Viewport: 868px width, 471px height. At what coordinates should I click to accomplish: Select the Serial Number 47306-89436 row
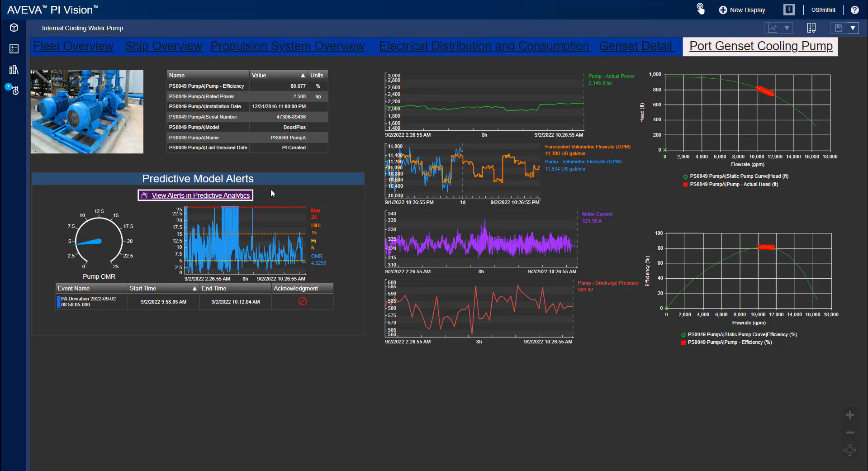pyautogui.click(x=247, y=117)
